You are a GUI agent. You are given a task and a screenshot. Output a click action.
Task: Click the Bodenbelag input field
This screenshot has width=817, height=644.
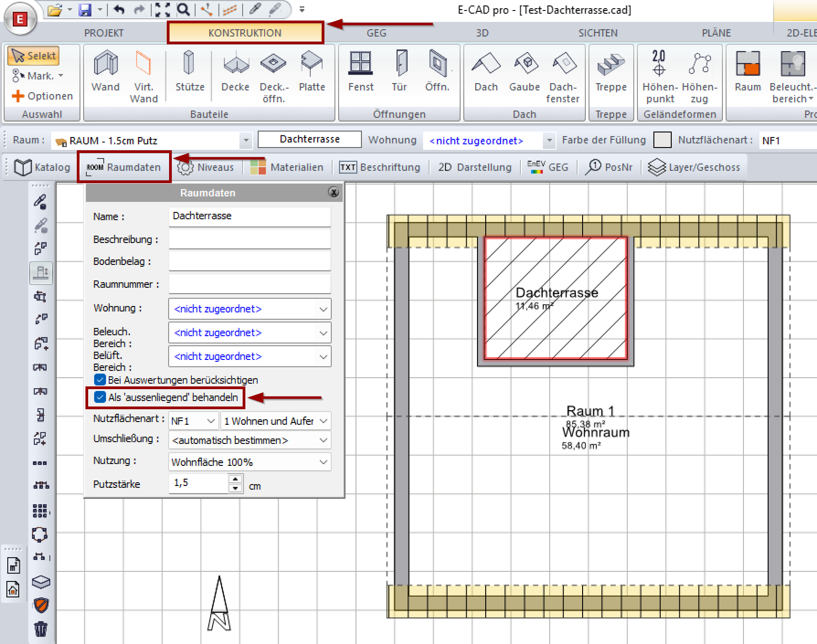click(249, 261)
